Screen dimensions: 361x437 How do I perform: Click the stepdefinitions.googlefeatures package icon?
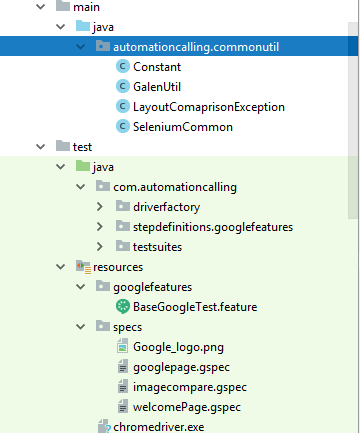click(x=123, y=226)
